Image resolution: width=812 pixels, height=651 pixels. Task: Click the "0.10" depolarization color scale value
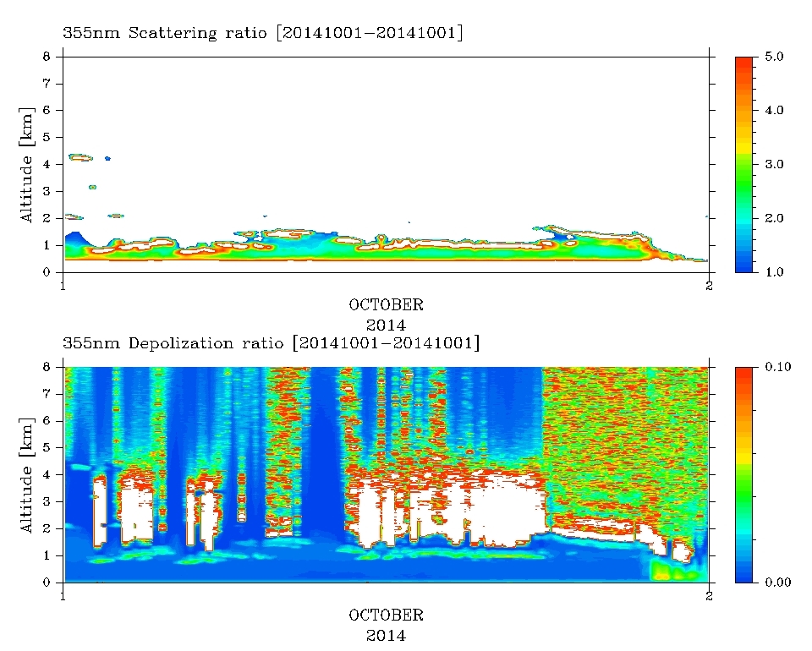(778, 367)
